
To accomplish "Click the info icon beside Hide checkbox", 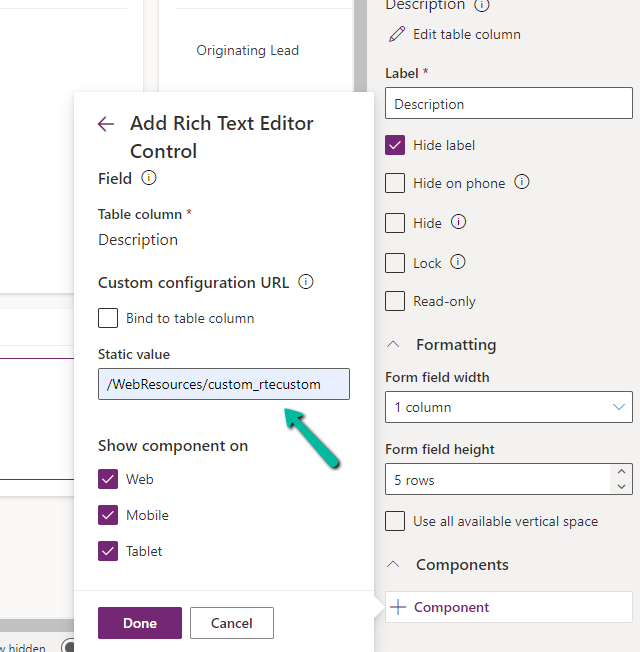I will [x=458, y=222].
